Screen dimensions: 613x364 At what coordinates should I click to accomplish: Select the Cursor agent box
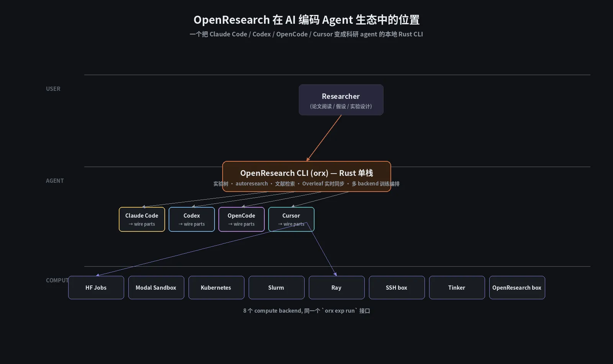pyautogui.click(x=291, y=219)
